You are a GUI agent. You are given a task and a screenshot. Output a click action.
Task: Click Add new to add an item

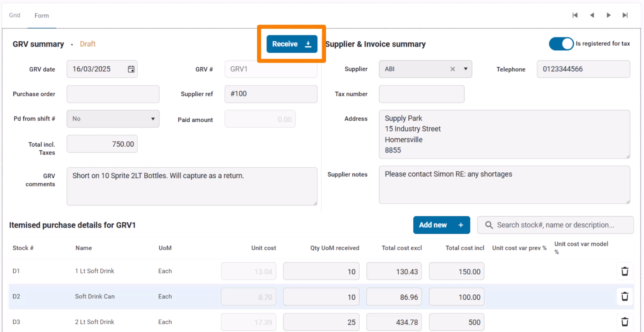click(x=441, y=225)
